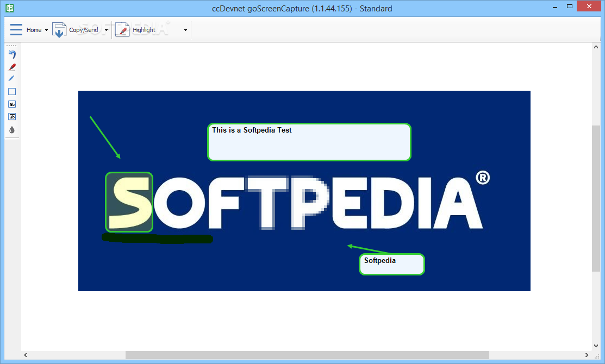Maximize the goScreenCapture window
The height and width of the screenshot is (364, 605).
coord(570,6)
